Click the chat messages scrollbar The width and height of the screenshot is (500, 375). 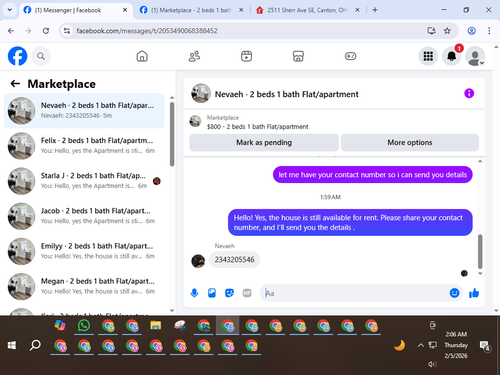point(480,251)
